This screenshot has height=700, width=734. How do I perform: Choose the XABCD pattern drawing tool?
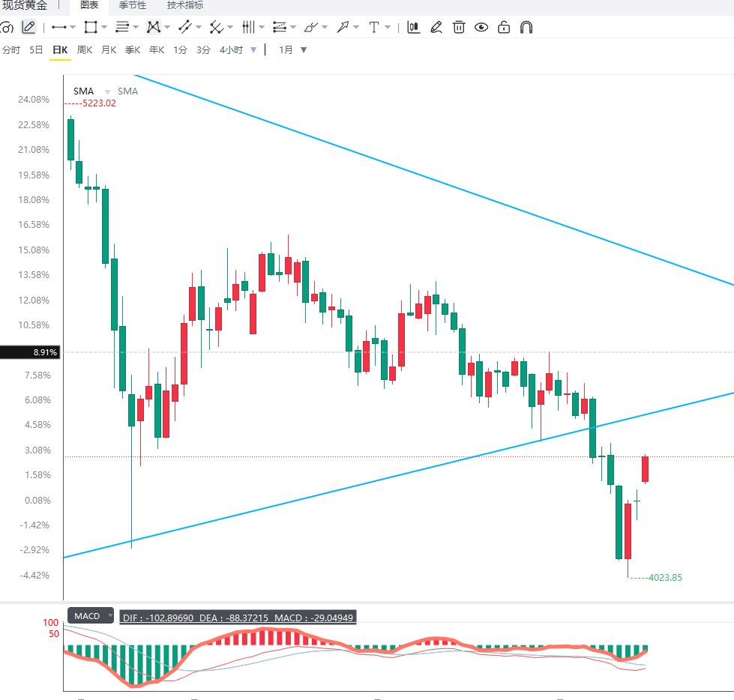(154, 27)
